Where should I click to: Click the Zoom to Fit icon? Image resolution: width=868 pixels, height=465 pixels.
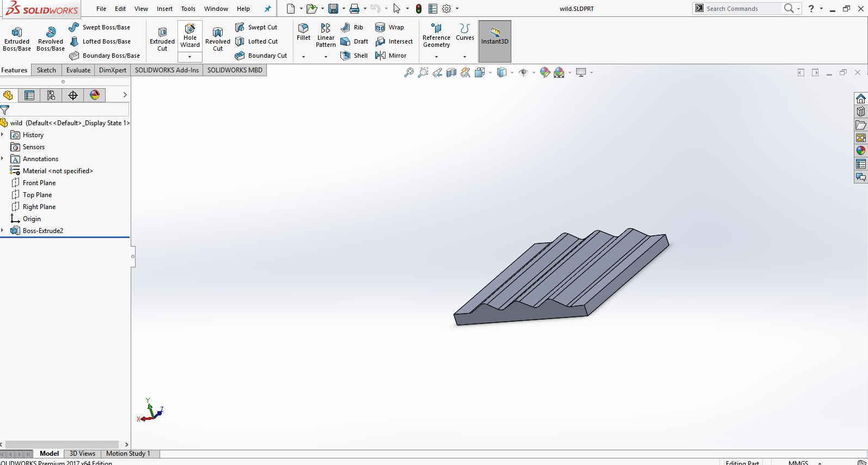pos(409,72)
